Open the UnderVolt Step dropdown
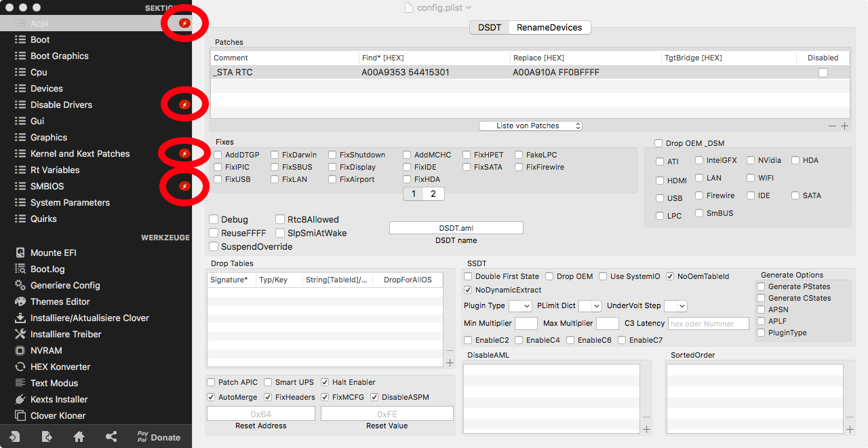The image size is (868, 448). [x=675, y=306]
